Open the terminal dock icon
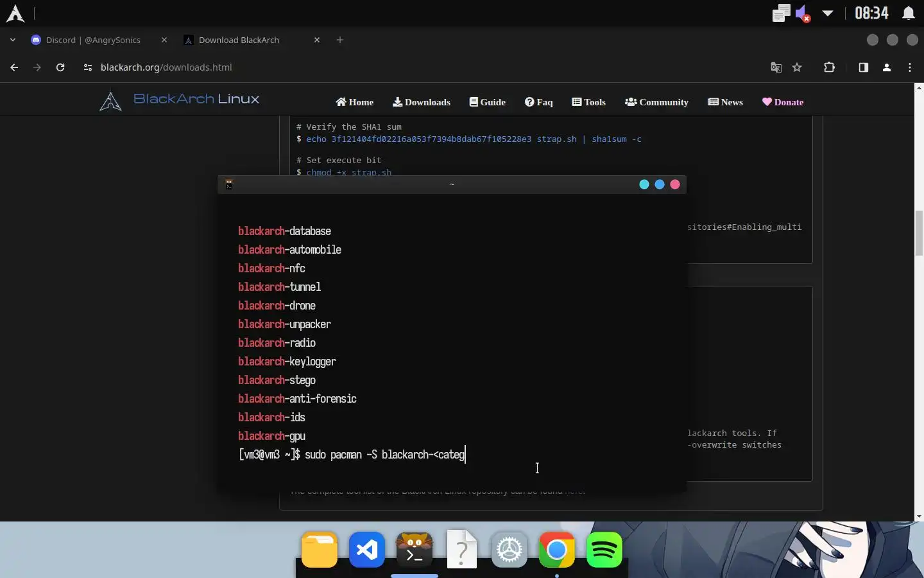This screenshot has height=578, width=924. tap(415, 550)
